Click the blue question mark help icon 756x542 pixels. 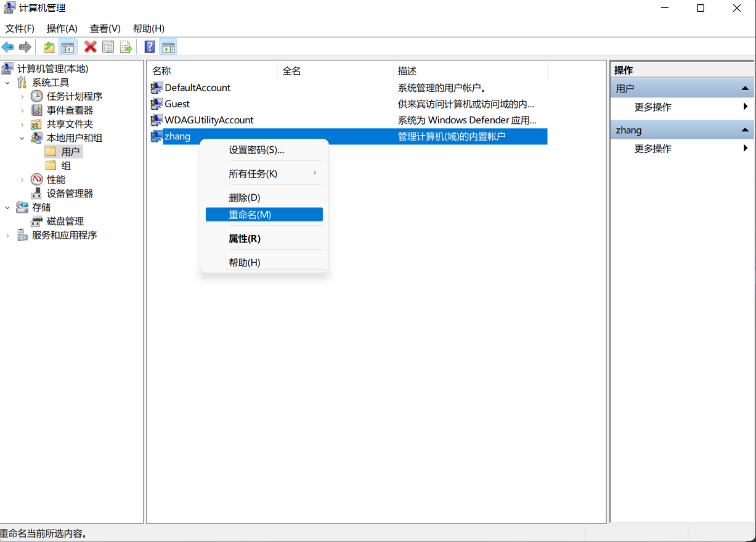149,47
